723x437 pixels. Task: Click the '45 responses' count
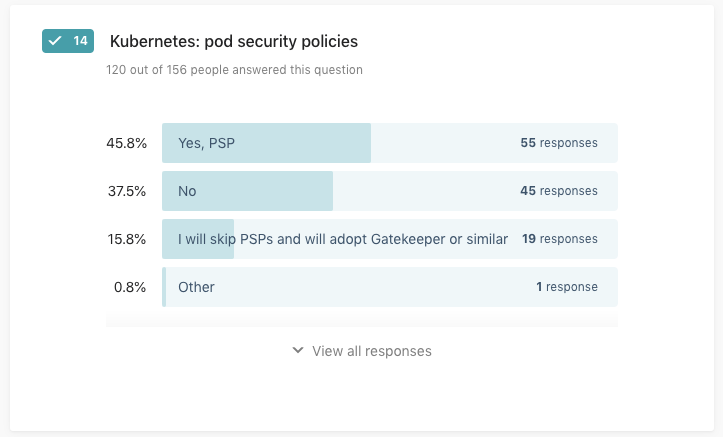tap(558, 191)
